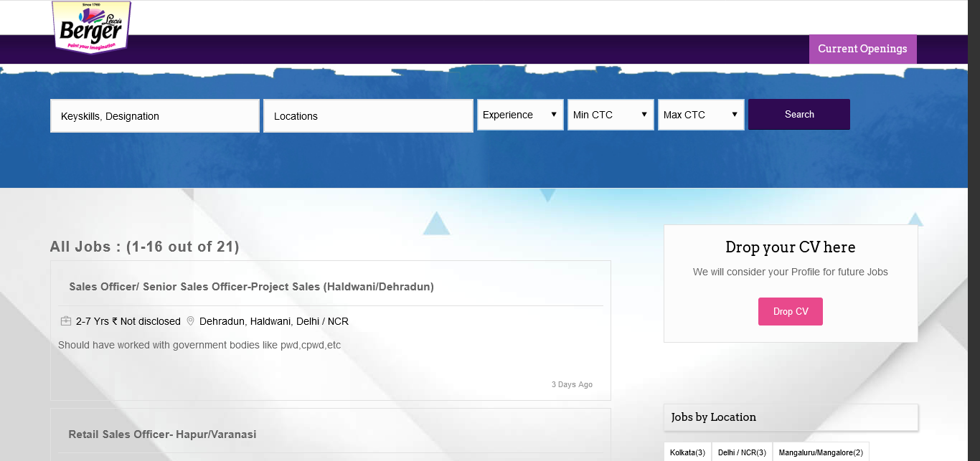Screen dimensions: 980x461
Task: Select the Delhi / NCR(3) location filter
Action: click(742, 452)
